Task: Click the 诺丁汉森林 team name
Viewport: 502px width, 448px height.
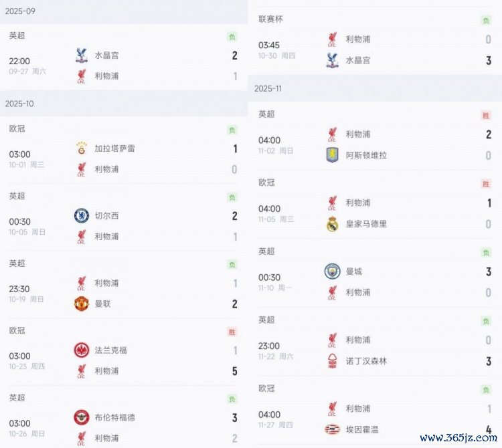Action: point(366,361)
